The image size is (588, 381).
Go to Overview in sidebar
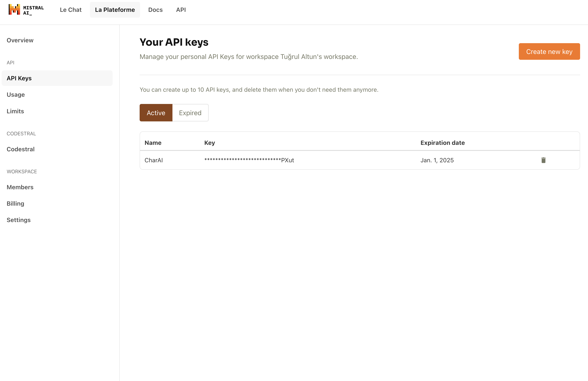[20, 40]
